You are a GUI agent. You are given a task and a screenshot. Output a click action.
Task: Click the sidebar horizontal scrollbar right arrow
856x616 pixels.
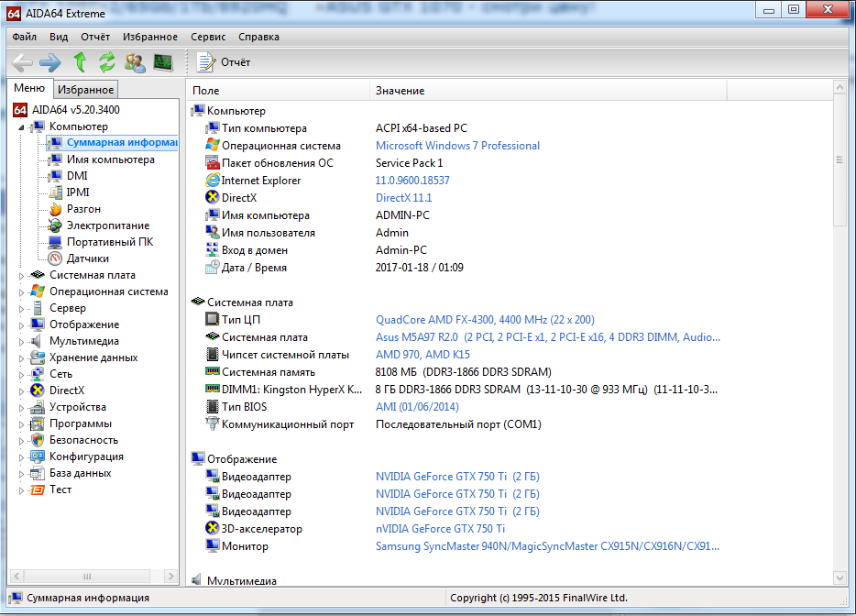170,577
